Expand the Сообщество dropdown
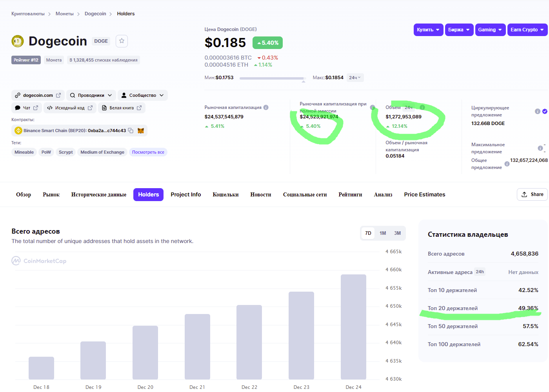Viewport: 549px width, 392px height. [143, 95]
